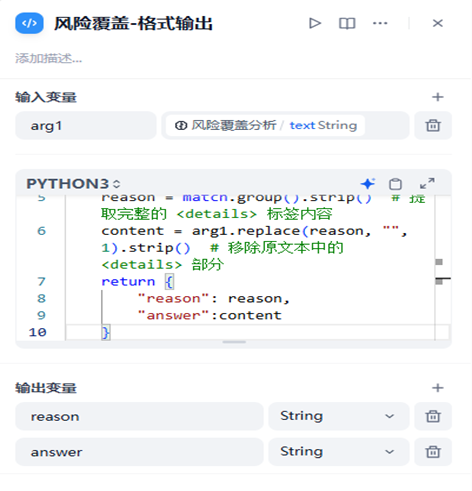Screen dimensions: 472x491
Task: Copy code using the clipboard icon
Action: 395,184
